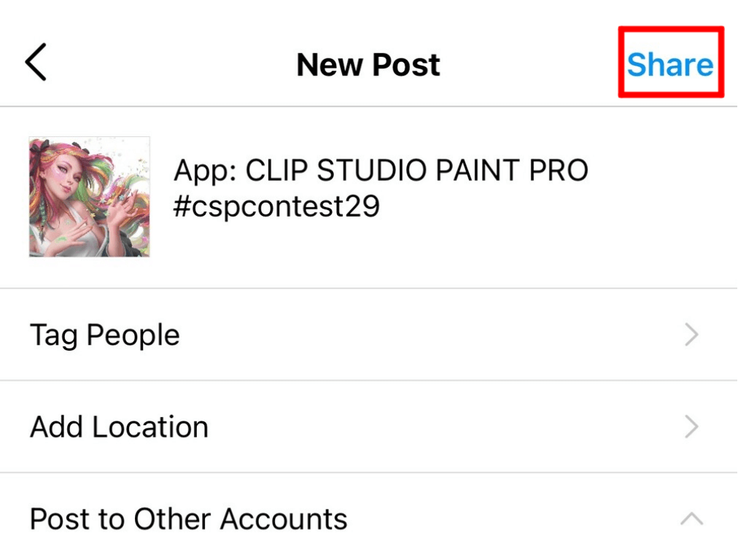The image size is (738, 560).
Task: Click the Tag People chevron arrow
Action: (691, 335)
